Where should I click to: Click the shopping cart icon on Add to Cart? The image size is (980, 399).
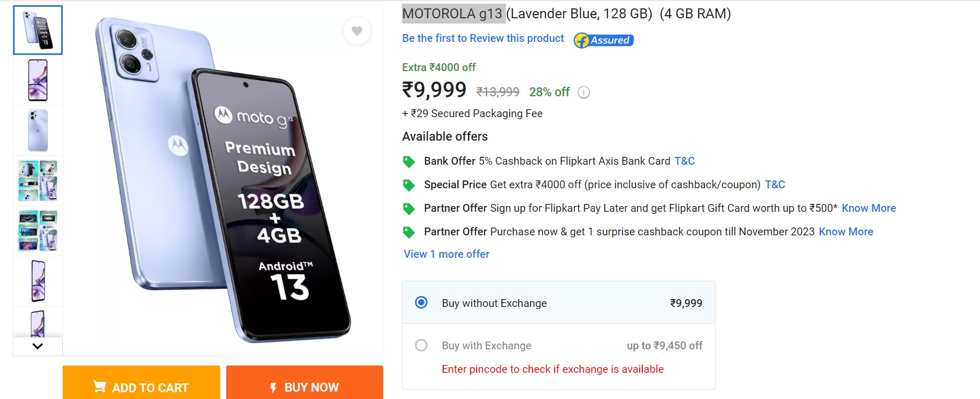pyautogui.click(x=99, y=386)
